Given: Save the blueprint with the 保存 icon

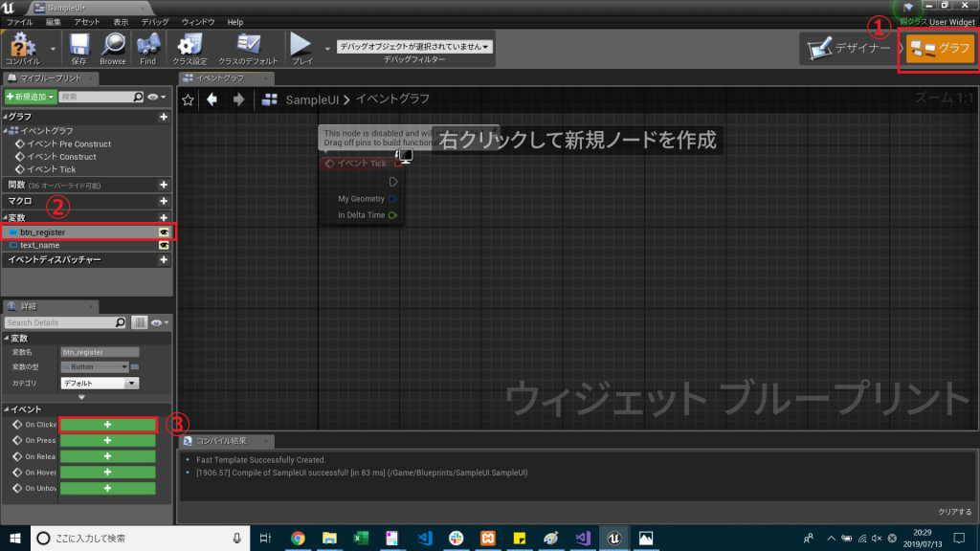Looking at the screenshot, I should pyautogui.click(x=80, y=44).
